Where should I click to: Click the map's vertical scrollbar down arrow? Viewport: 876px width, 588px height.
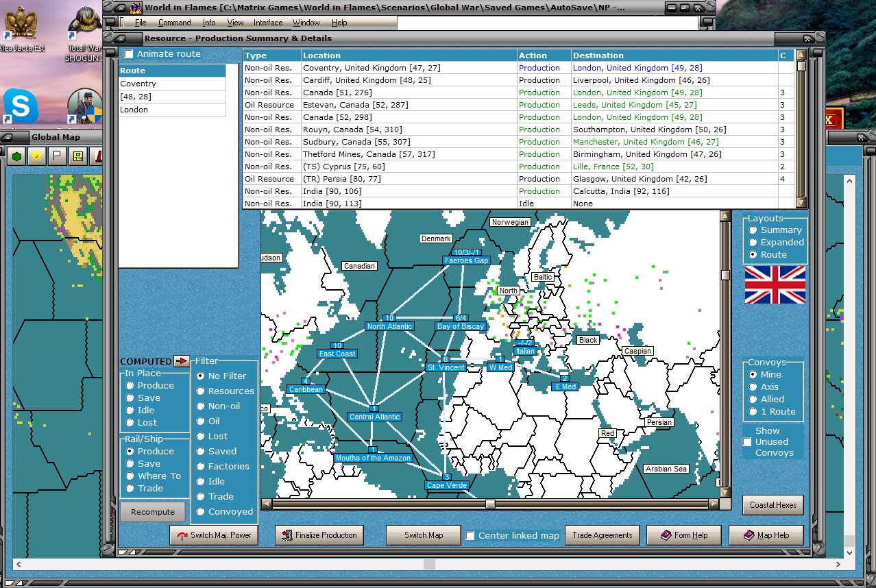pos(725,492)
